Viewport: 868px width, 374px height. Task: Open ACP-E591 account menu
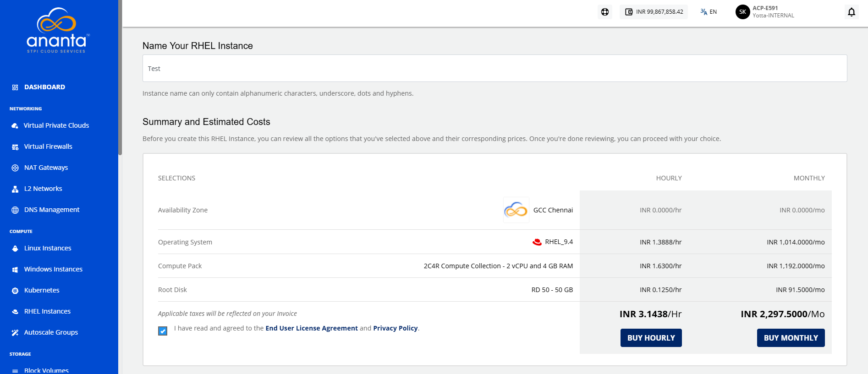click(x=765, y=8)
